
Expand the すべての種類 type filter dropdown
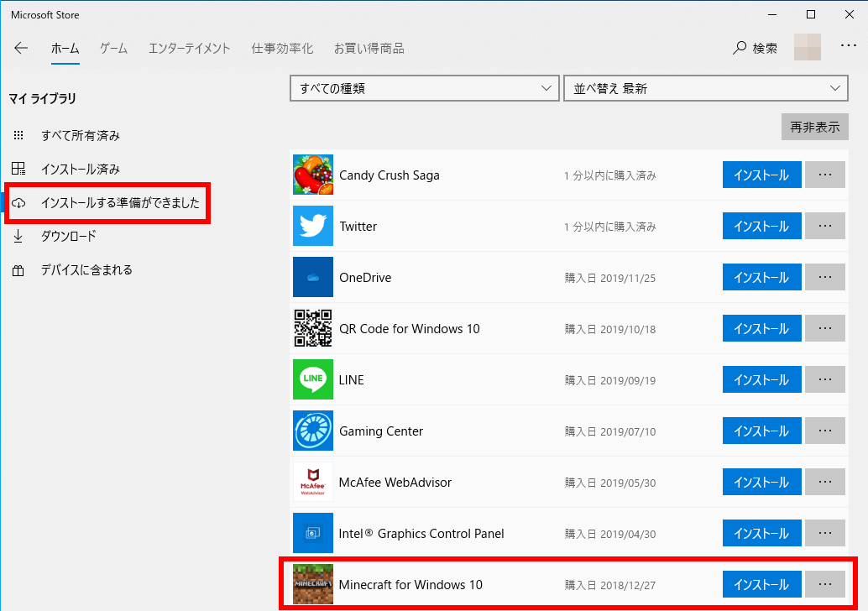[425, 89]
